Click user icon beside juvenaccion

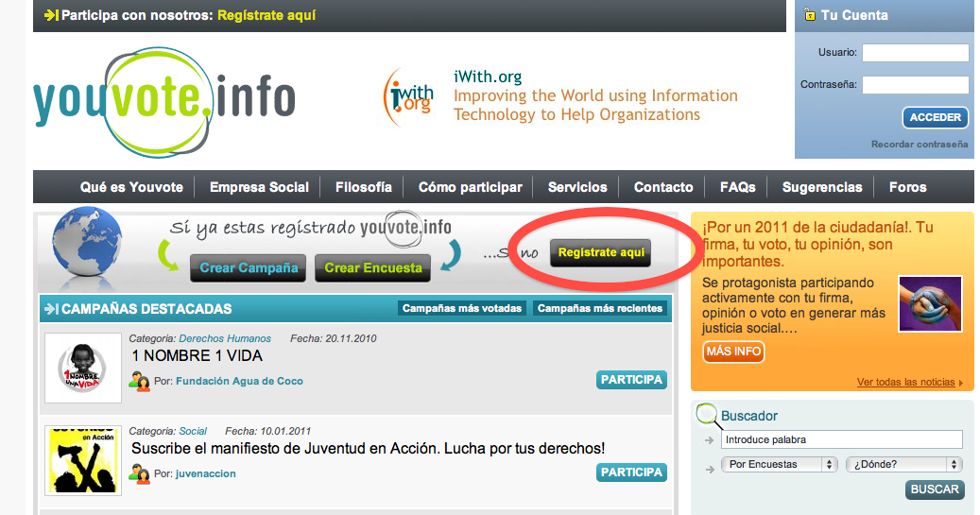coord(139,473)
